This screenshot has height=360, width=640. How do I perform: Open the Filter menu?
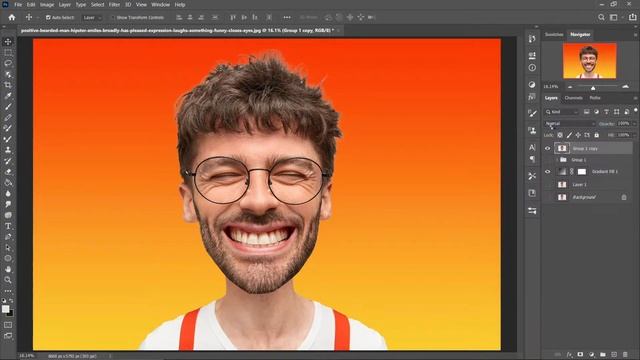[114, 4]
